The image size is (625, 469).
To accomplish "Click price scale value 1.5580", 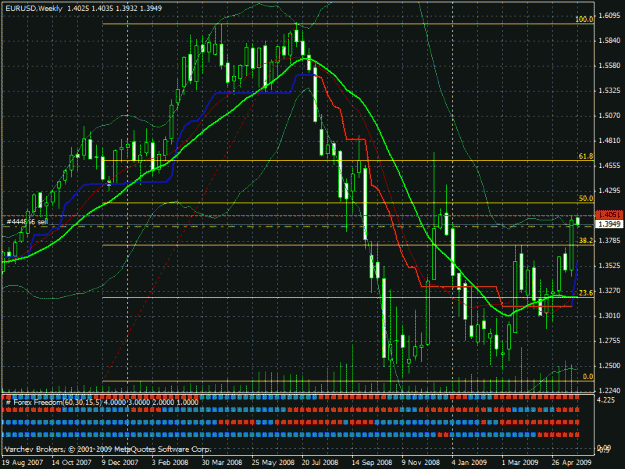I will 610,66.
